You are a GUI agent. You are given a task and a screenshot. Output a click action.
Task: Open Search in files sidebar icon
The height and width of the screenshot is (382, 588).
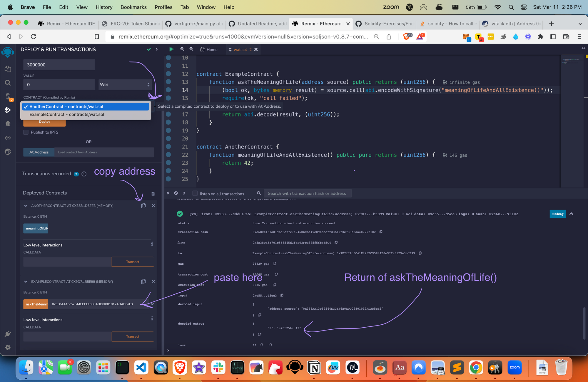click(x=8, y=83)
